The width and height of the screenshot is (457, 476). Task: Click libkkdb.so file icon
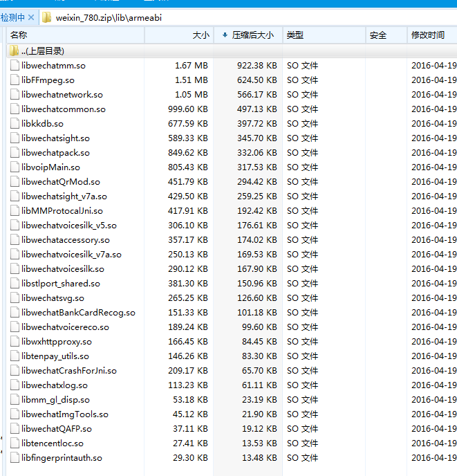[15, 124]
